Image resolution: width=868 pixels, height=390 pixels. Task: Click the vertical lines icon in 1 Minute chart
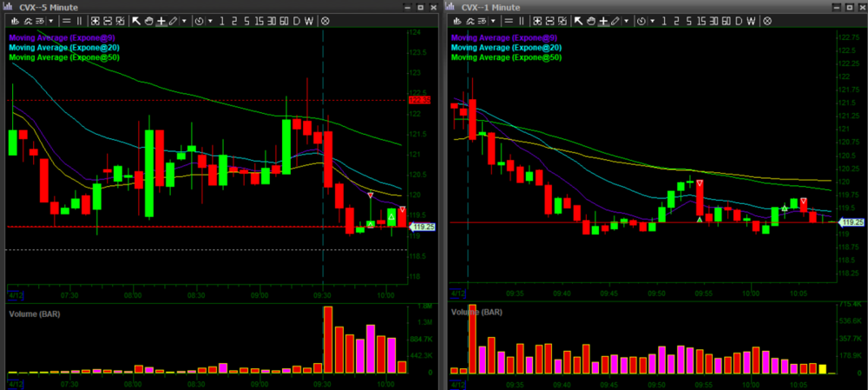(x=523, y=20)
